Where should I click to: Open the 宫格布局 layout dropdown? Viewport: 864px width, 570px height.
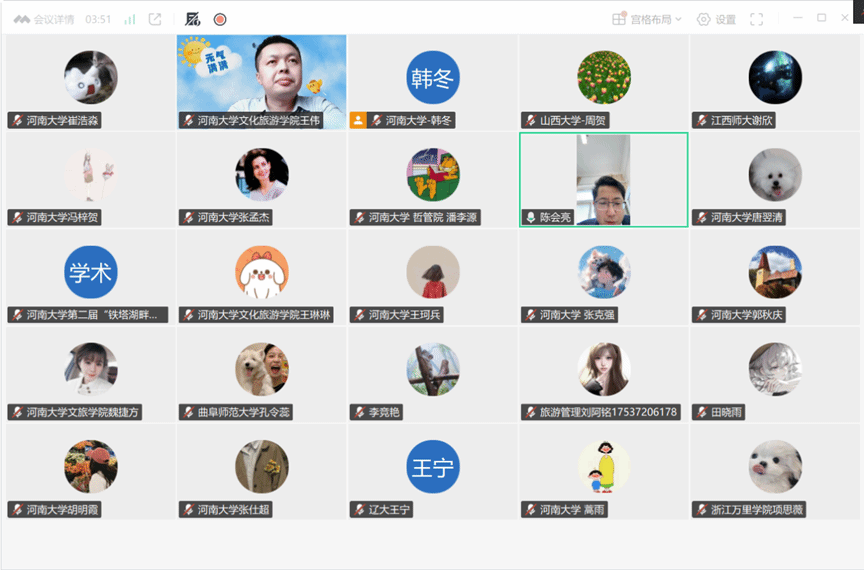coord(647,19)
